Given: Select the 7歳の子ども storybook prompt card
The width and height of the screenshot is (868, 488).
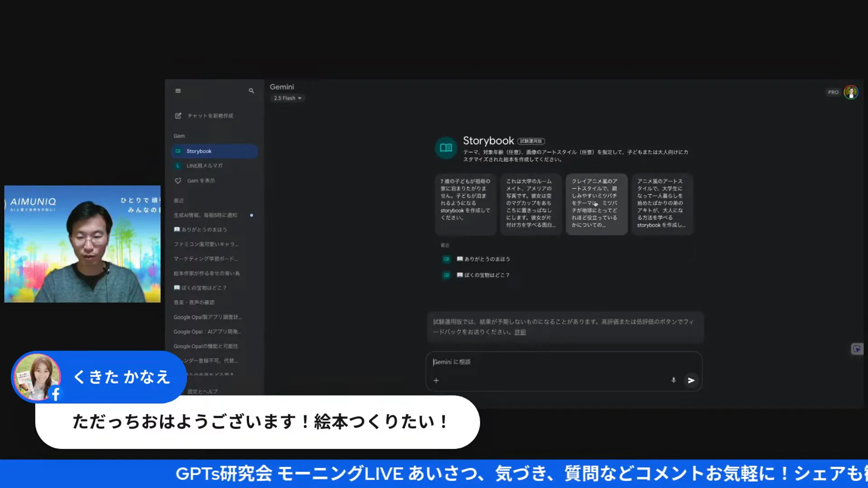Looking at the screenshot, I should pos(465,204).
